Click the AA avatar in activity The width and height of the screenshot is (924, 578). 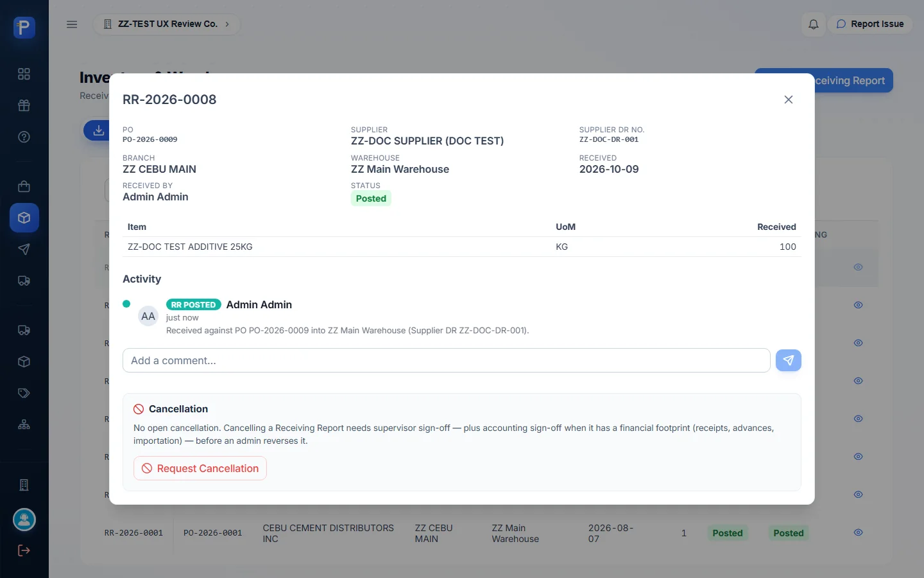(148, 316)
